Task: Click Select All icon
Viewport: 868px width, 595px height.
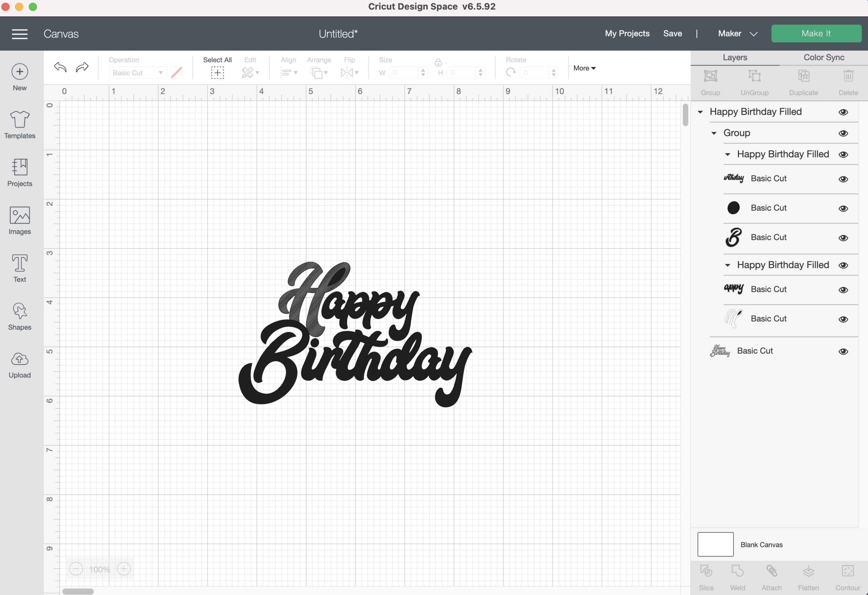Action: click(x=217, y=73)
